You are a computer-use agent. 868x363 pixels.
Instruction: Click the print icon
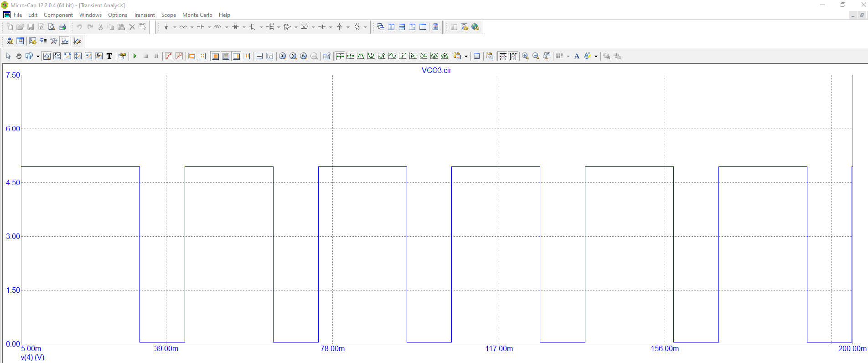[62, 27]
